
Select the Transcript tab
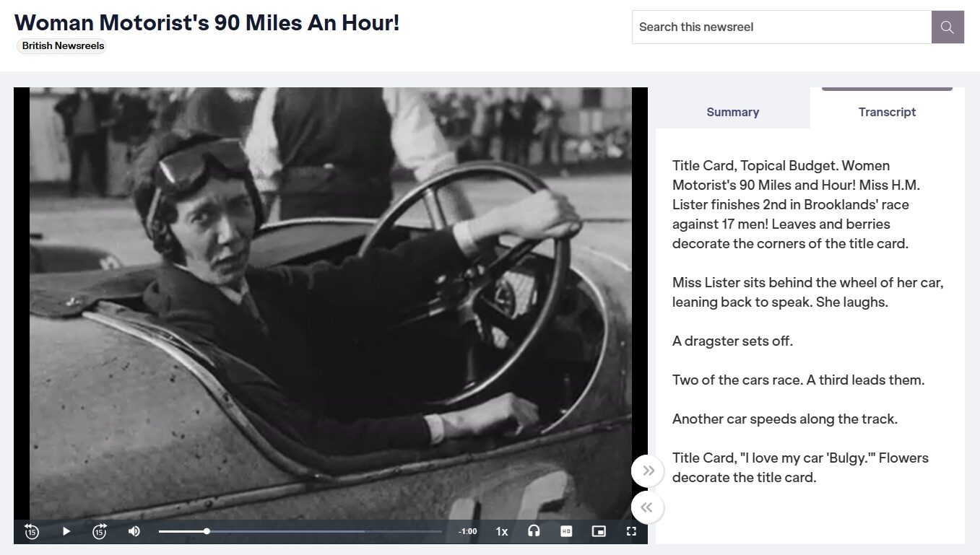[x=887, y=112]
